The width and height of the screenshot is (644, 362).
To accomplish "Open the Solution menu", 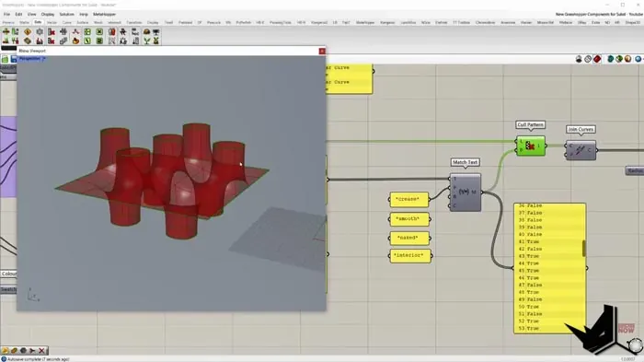I will 66,14.
